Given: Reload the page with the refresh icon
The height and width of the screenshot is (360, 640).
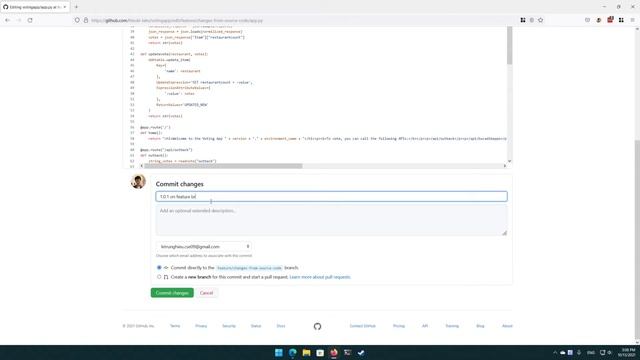Looking at the screenshot, I should (x=30, y=20).
